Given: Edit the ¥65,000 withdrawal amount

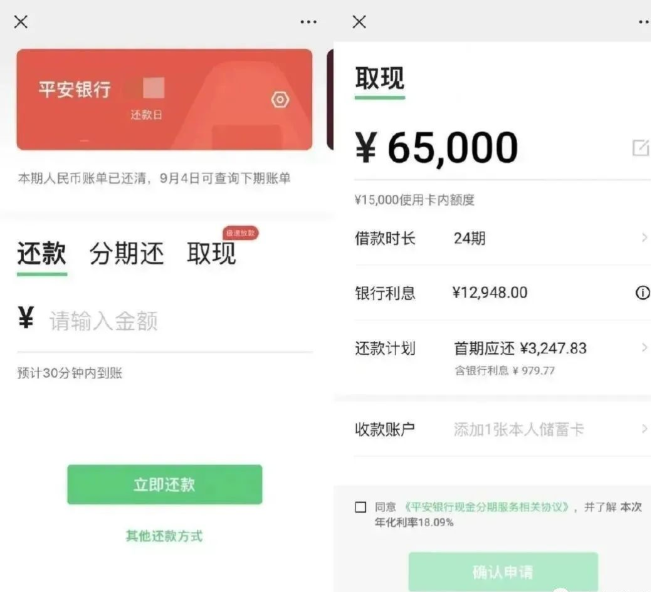Looking at the screenshot, I should pos(641,148).
